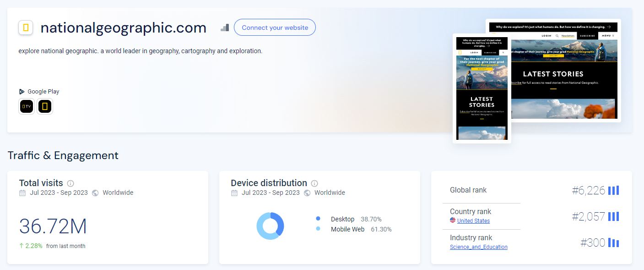Open the mobile website preview thumbnail
This screenshot has height=270, width=644.
pyautogui.click(x=482, y=88)
